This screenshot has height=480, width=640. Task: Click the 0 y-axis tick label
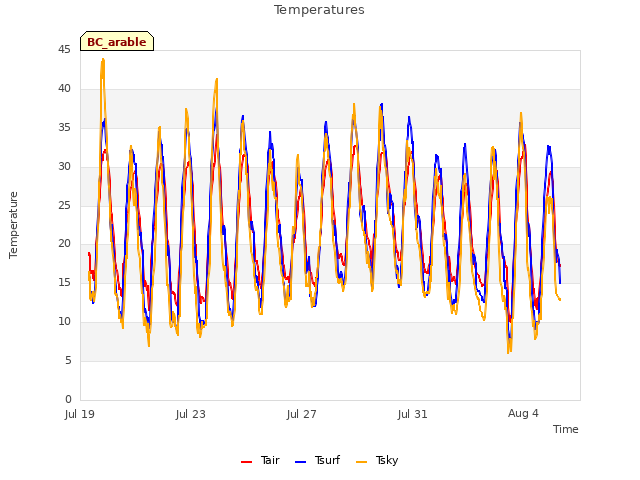[68, 399]
